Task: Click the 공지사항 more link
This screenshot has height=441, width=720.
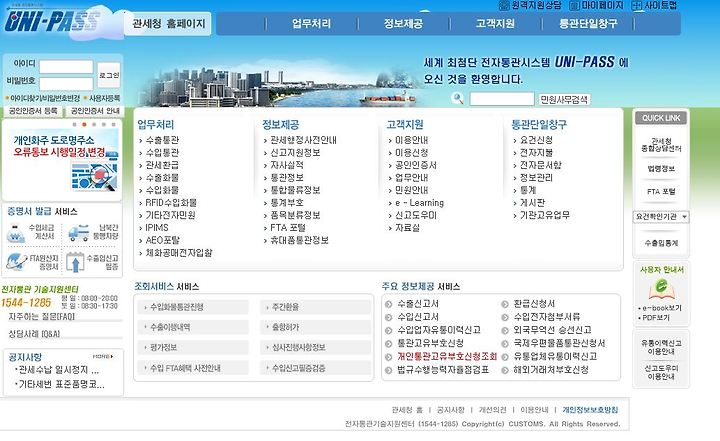Action: pyautogui.click(x=103, y=356)
